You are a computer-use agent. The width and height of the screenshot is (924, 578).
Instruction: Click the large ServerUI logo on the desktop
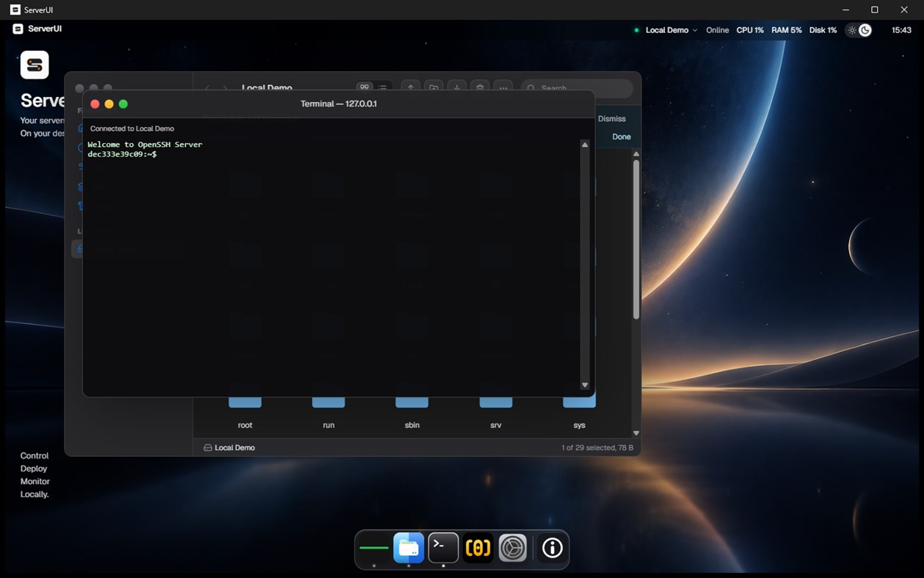click(34, 65)
